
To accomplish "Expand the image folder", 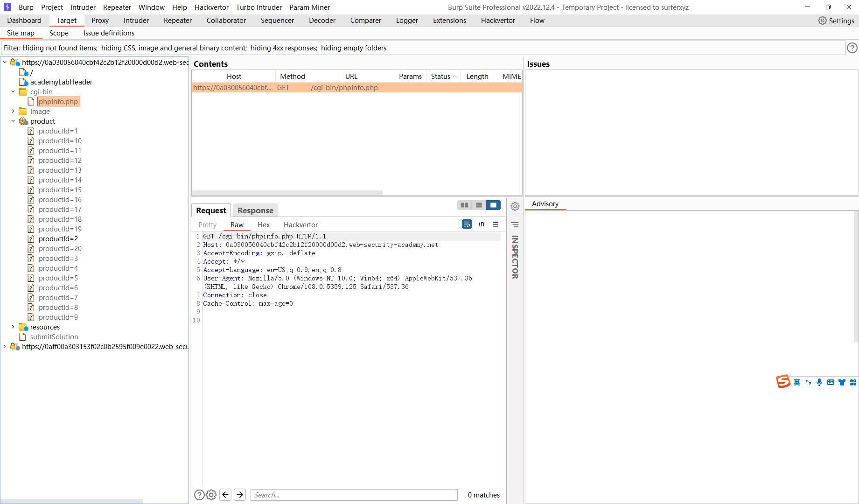I will (13, 111).
